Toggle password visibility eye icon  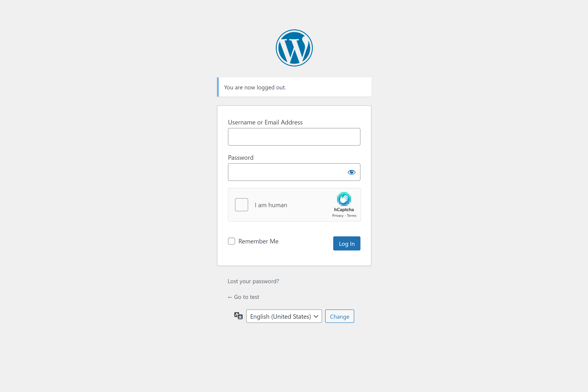click(x=351, y=172)
